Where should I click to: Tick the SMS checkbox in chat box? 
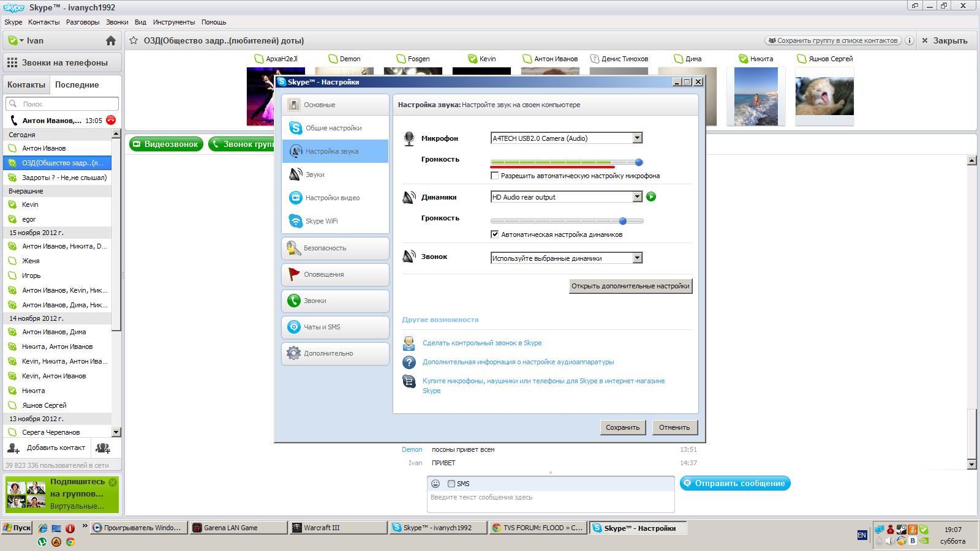click(451, 484)
